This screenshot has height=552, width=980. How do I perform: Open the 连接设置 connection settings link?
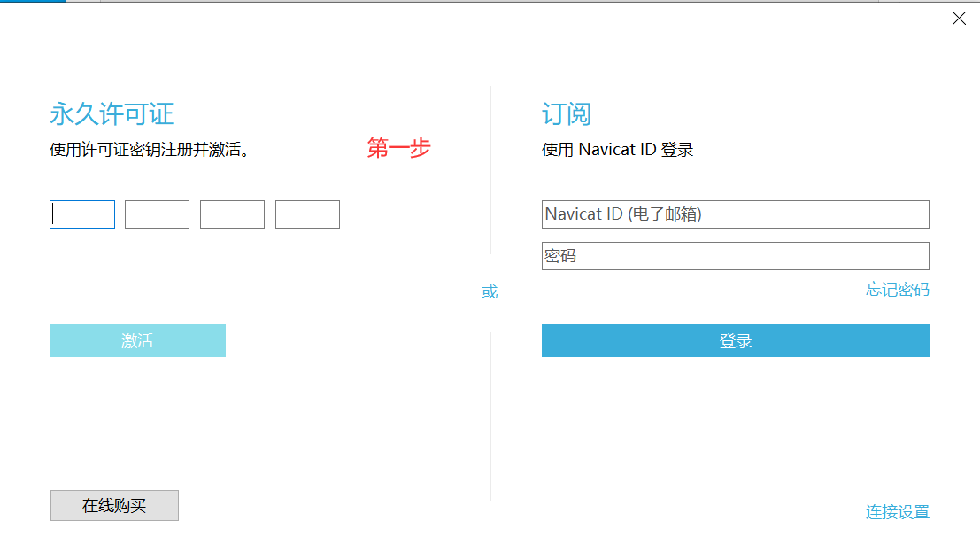click(x=897, y=512)
